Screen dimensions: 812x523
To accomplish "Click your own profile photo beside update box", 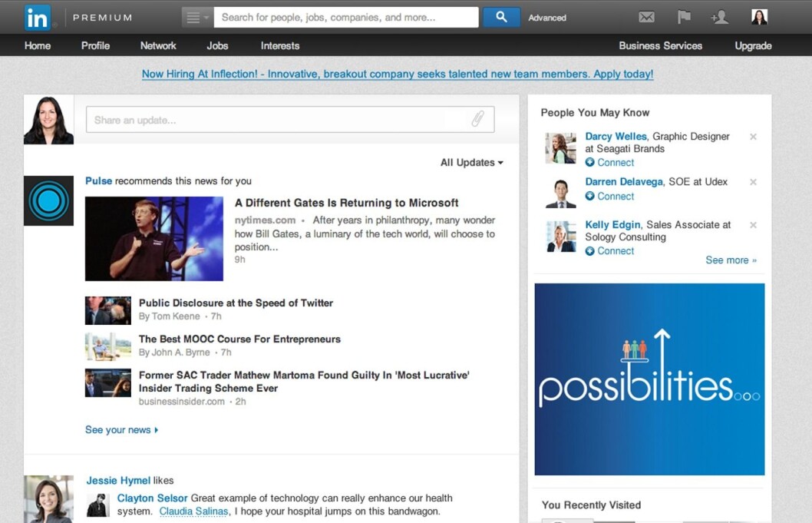I will (x=48, y=120).
